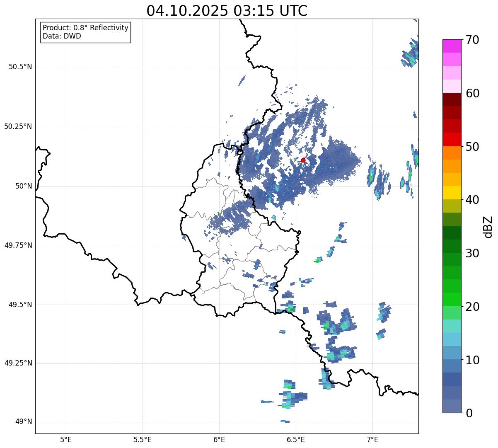
Task: Click the bright green 20 dBZ colorbar segment
Action: 452,299
